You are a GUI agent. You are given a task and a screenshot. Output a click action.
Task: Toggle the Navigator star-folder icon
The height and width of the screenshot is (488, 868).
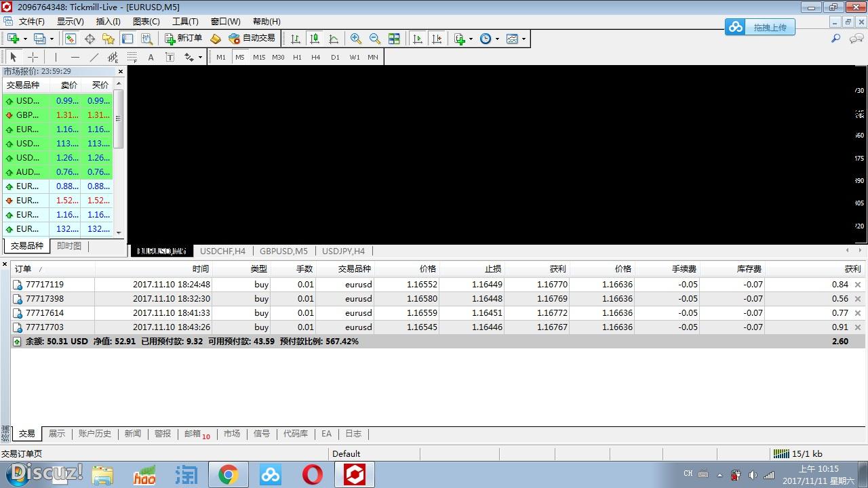(x=108, y=39)
